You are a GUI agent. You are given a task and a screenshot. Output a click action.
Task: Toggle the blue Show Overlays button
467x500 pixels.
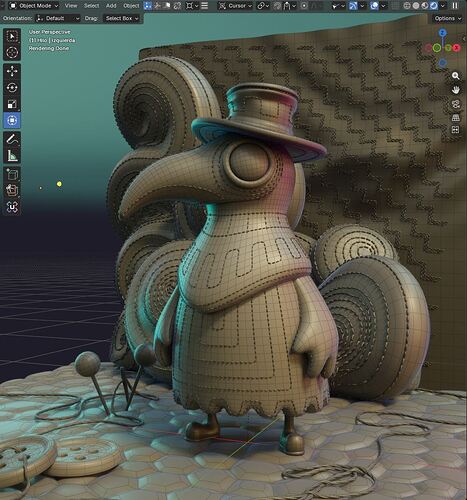pyautogui.click(x=374, y=6)
